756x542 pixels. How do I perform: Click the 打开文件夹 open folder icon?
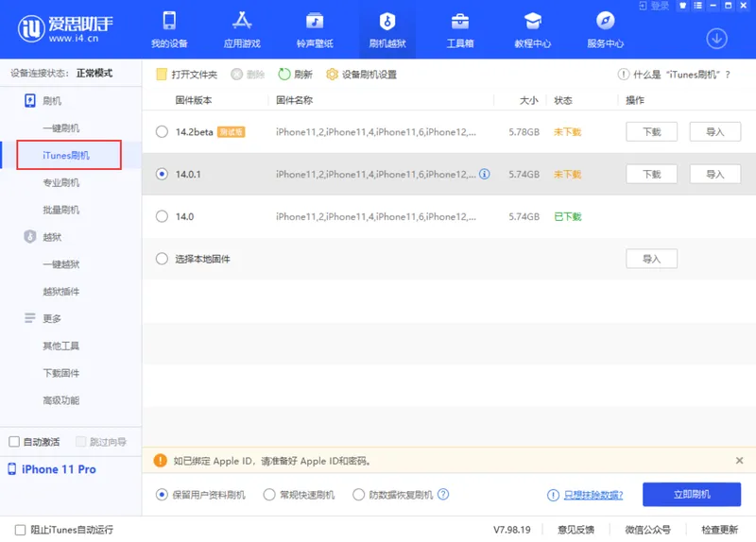click(x=162, y=75)
